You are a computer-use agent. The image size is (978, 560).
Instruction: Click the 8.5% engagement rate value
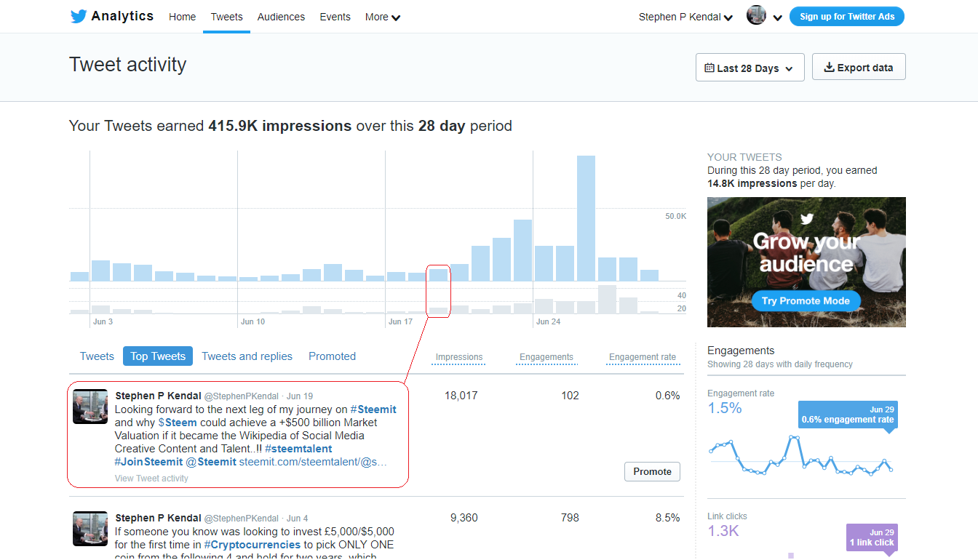(667, 518)
